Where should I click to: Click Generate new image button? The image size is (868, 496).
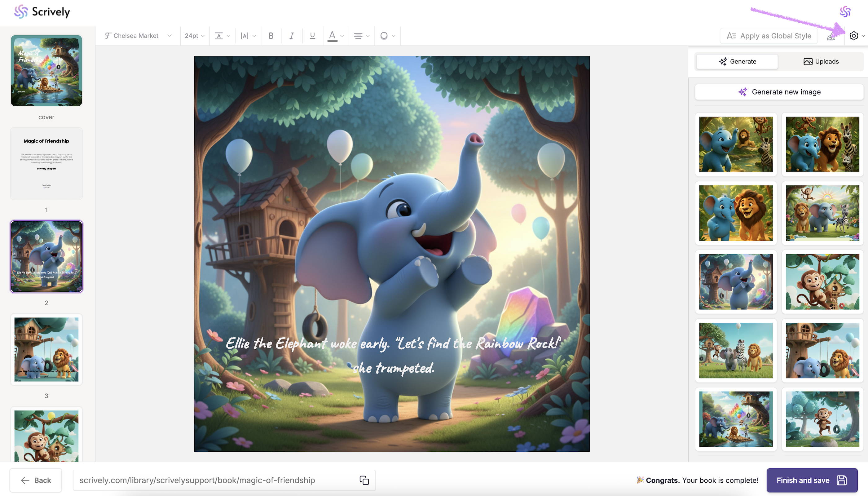[x=779, y=92]
